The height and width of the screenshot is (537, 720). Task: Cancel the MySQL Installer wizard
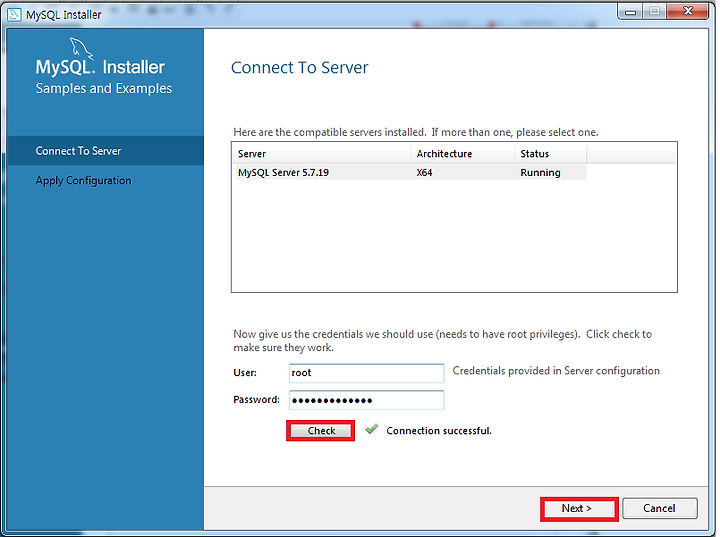pyautogui.click(x=660, y=509)
